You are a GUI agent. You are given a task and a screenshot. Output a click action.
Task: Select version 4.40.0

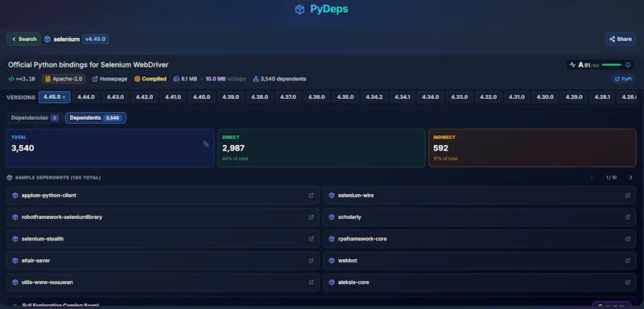(202, 97)
